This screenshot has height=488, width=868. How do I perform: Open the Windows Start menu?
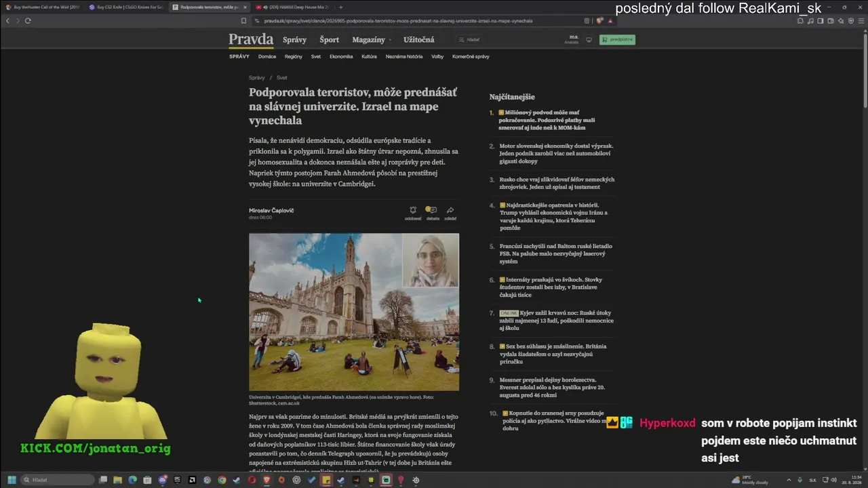click(x=12, y=480)
